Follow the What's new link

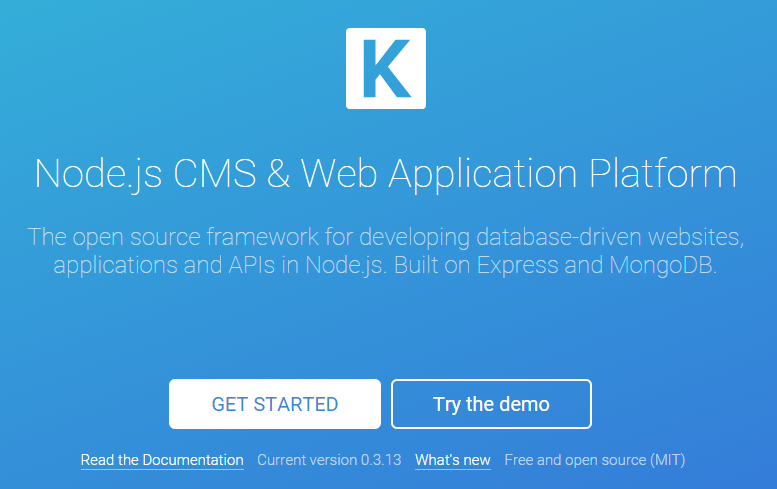coord(453,460)
